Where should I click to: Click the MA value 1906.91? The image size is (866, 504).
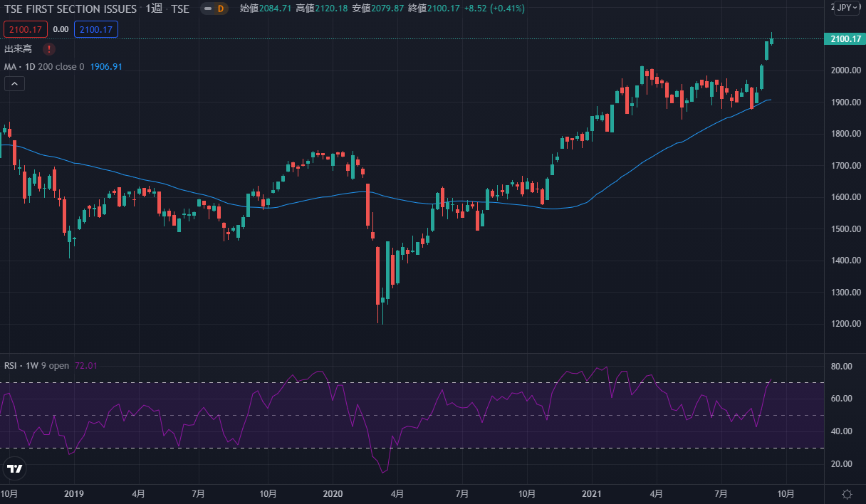click(x=107, y=67)
